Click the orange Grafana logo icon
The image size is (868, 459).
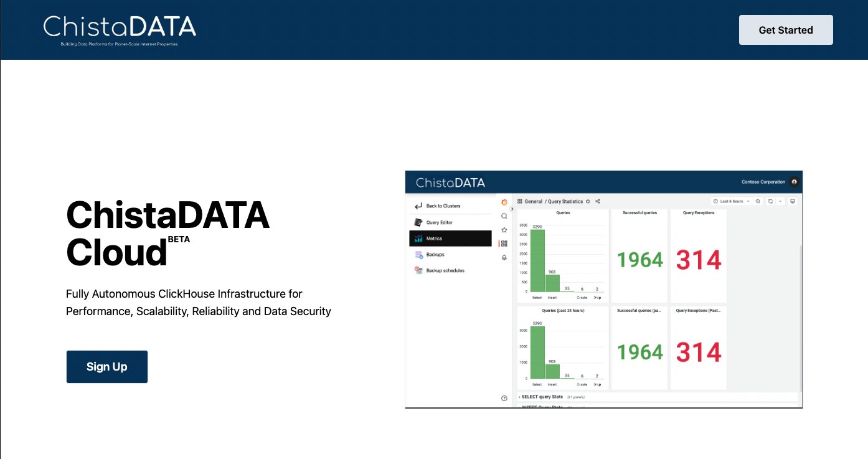pos(504,202)
